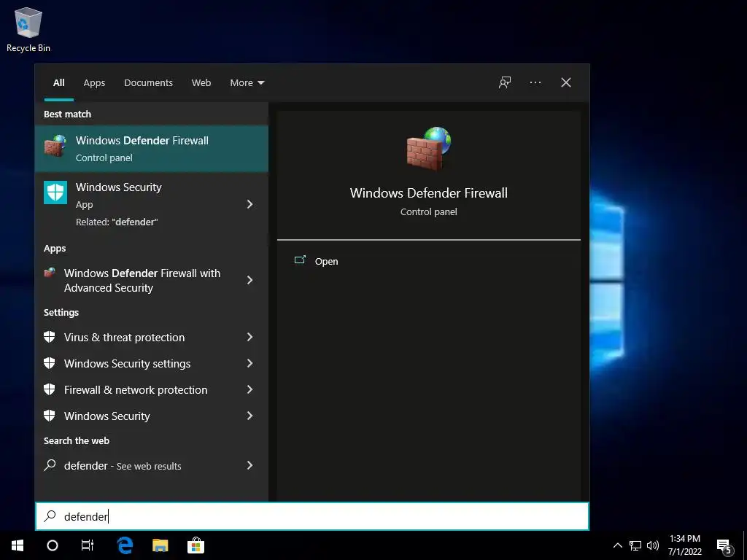Image resolution: width=747 pixels, height=560 pixels.
Task: Switch to the Apps search tab
Action: pos(94,83)
